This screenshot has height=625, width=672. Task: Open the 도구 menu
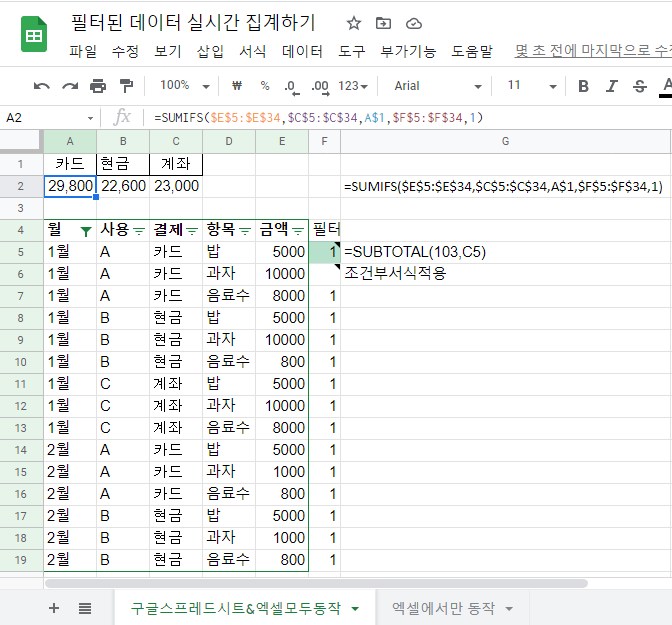(x=352, y=51)
